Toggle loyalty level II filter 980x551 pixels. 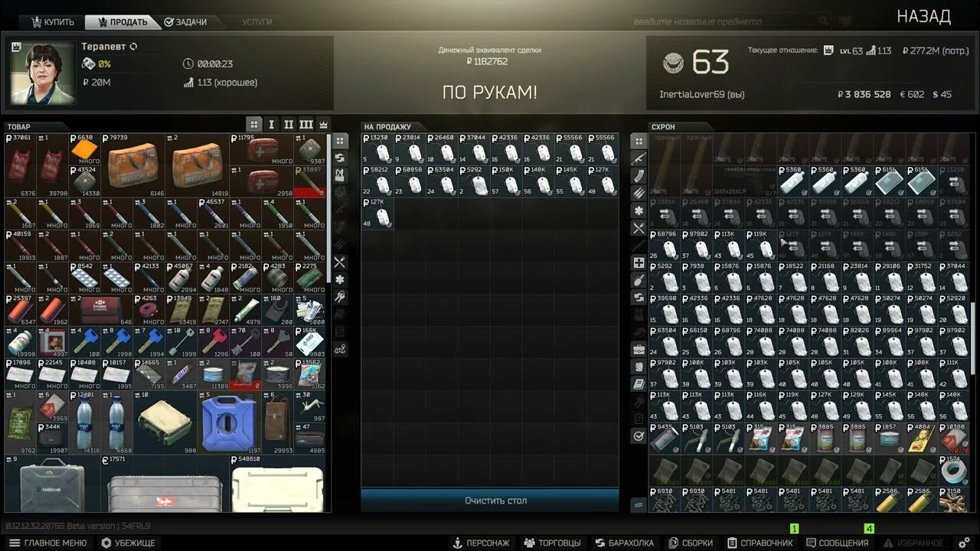[289, 124]
